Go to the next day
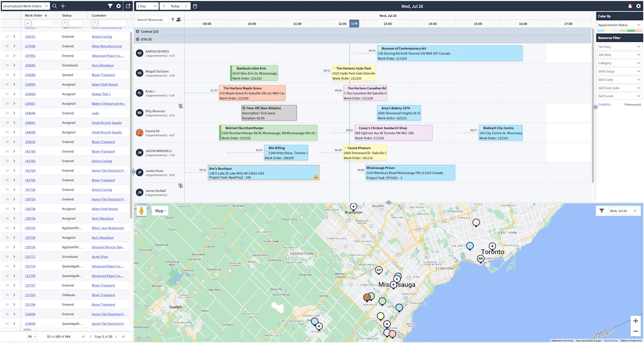644x343 pixels. (186, 6)
